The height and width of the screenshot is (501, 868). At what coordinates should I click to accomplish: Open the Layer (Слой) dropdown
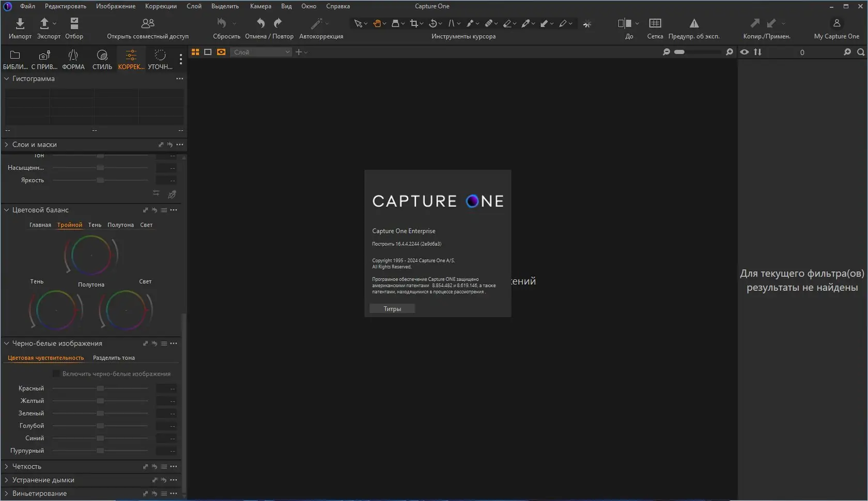[261, 52]
